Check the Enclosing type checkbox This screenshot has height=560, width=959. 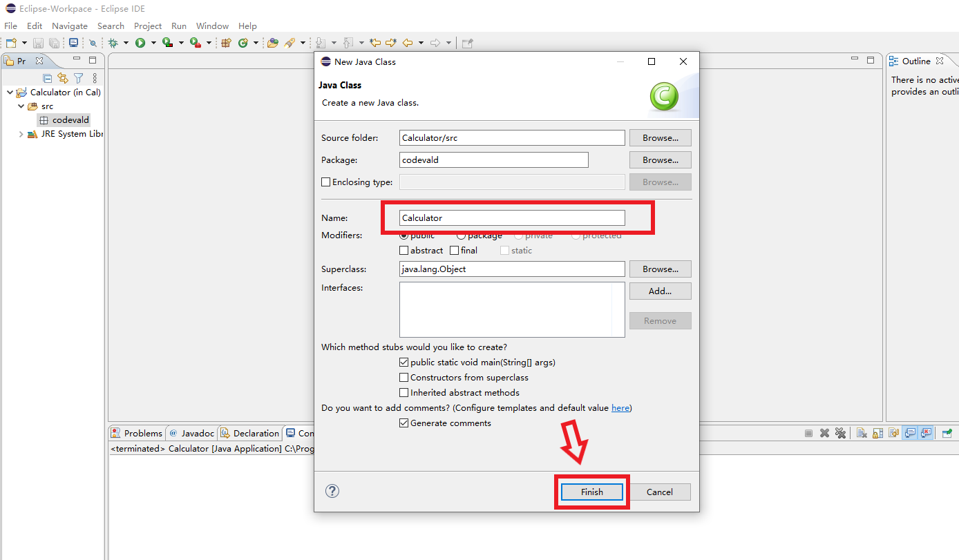coord(326,182)
